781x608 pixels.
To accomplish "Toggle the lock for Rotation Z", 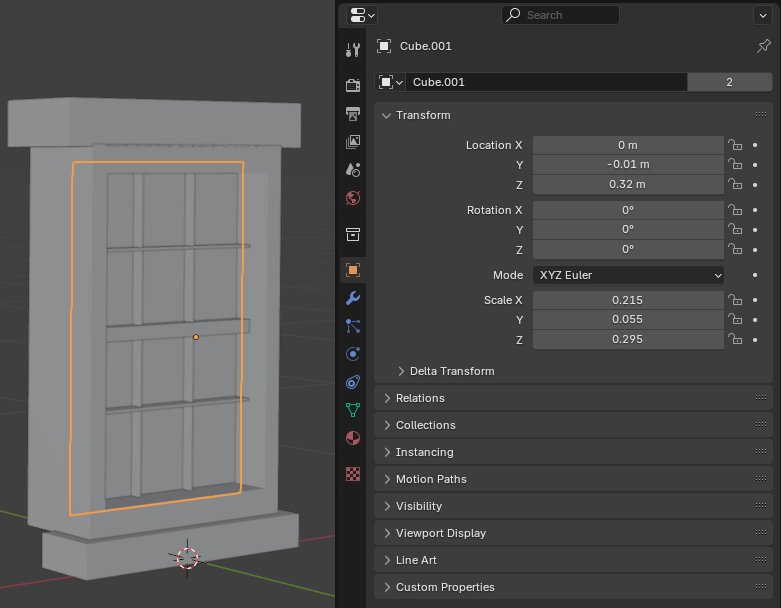I will pos(735,249).
